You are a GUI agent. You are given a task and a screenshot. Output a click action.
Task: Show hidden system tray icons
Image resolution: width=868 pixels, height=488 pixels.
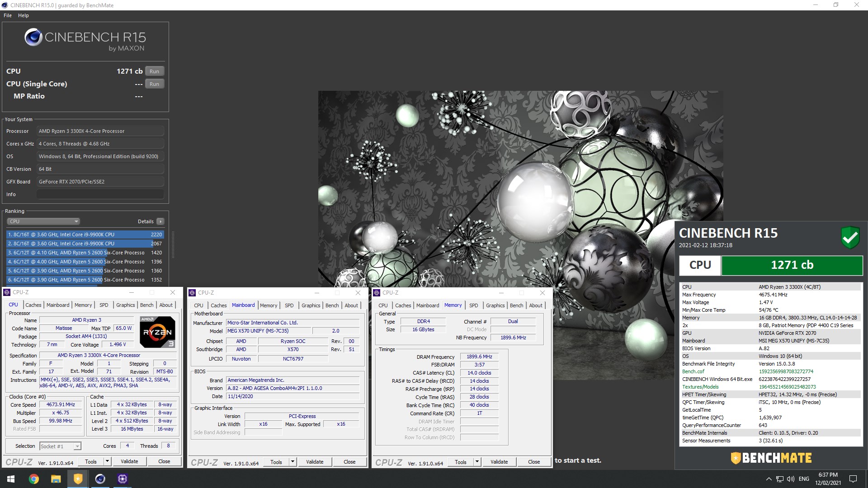click(769, 479)
